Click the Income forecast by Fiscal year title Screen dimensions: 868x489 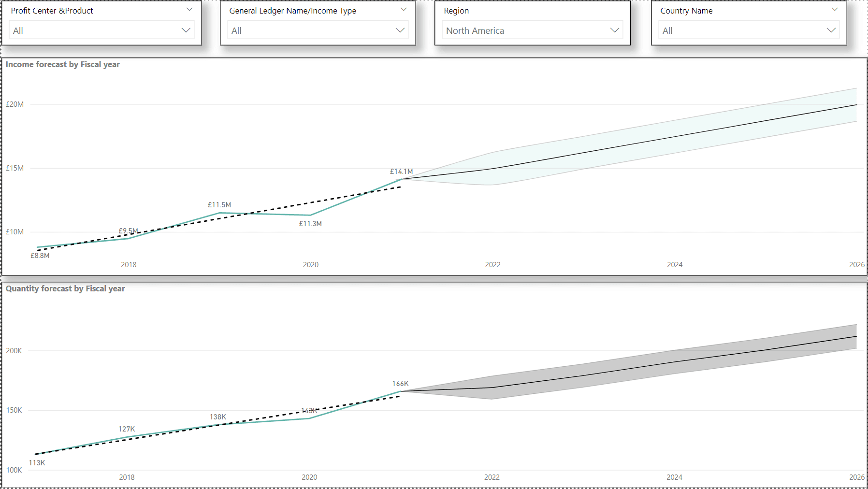point(62,64)
